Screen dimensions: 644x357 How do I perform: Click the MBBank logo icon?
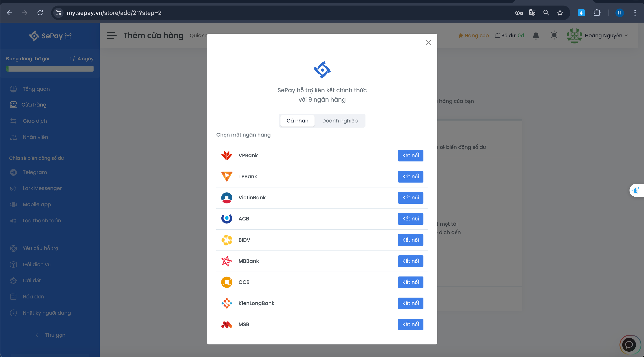pos(227,261)
